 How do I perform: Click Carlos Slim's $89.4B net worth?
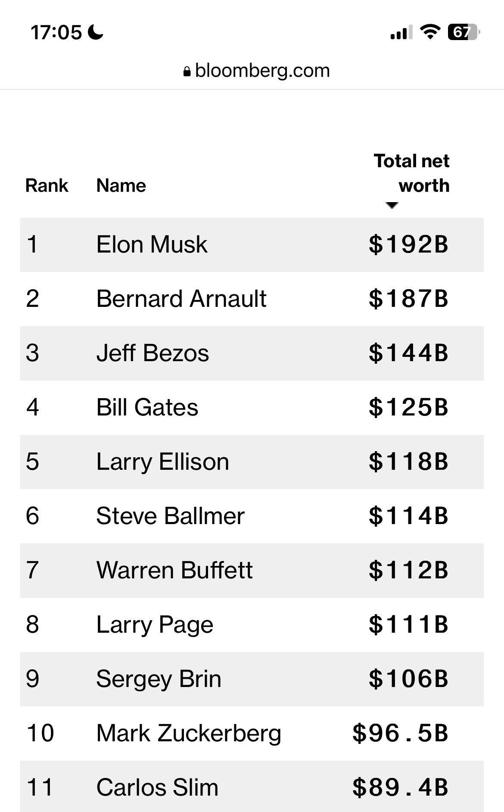coord(401,787)
